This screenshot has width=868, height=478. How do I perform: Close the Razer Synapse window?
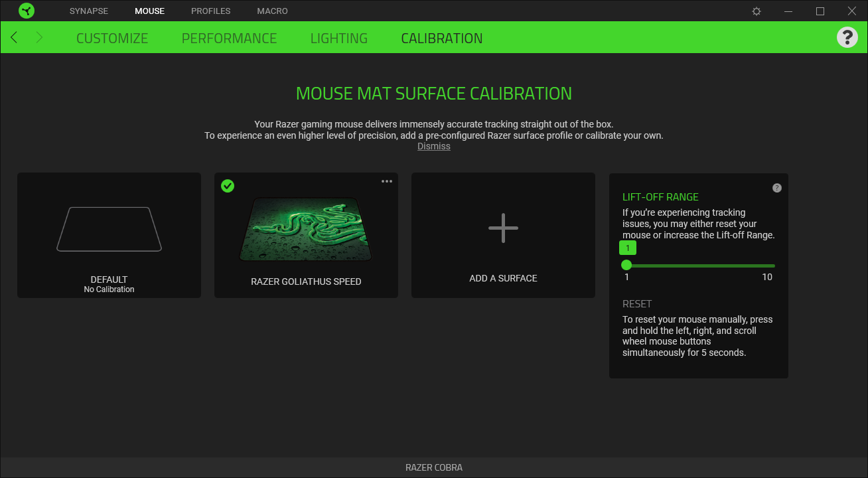tap(852, 11)
